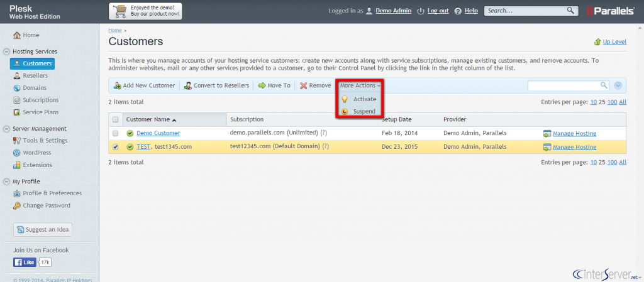Click the Convert to Resellers icon
The width and height of the screenshot is (644, 282).
point(188,85)
